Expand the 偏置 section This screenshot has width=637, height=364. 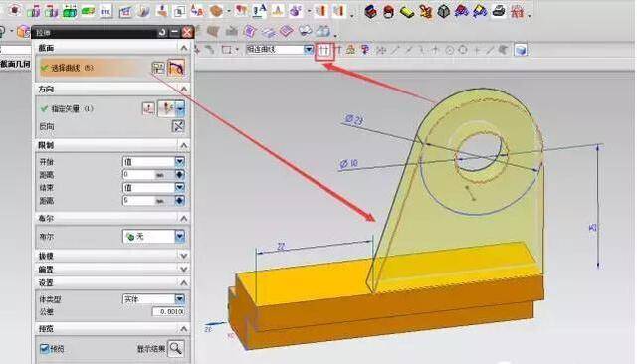point(183,270)
